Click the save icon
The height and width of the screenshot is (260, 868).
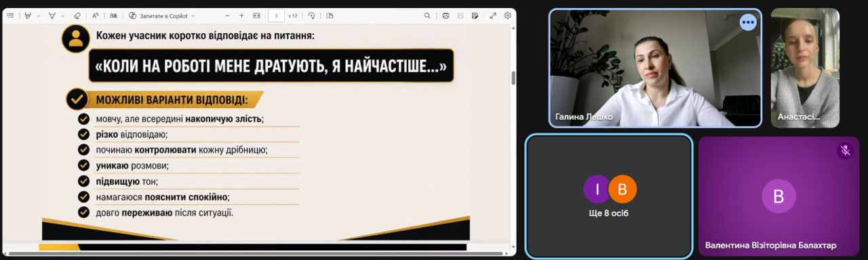[460, 15]
